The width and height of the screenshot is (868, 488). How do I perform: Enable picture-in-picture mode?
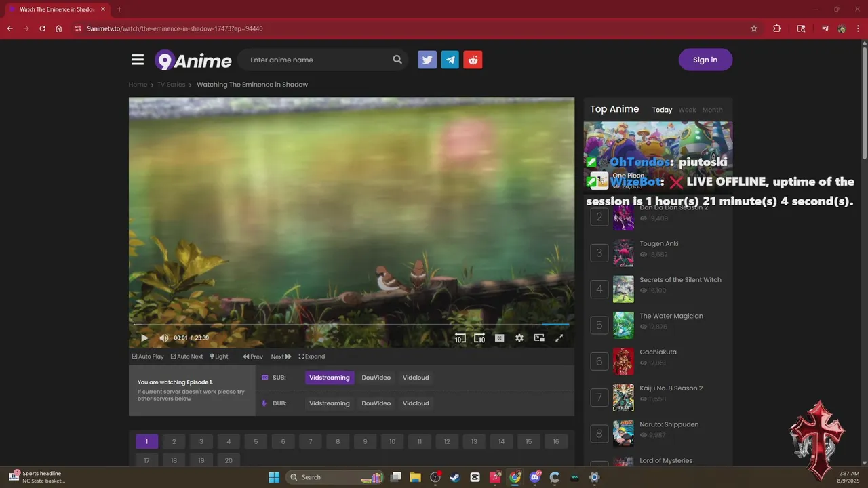(539, 338)
